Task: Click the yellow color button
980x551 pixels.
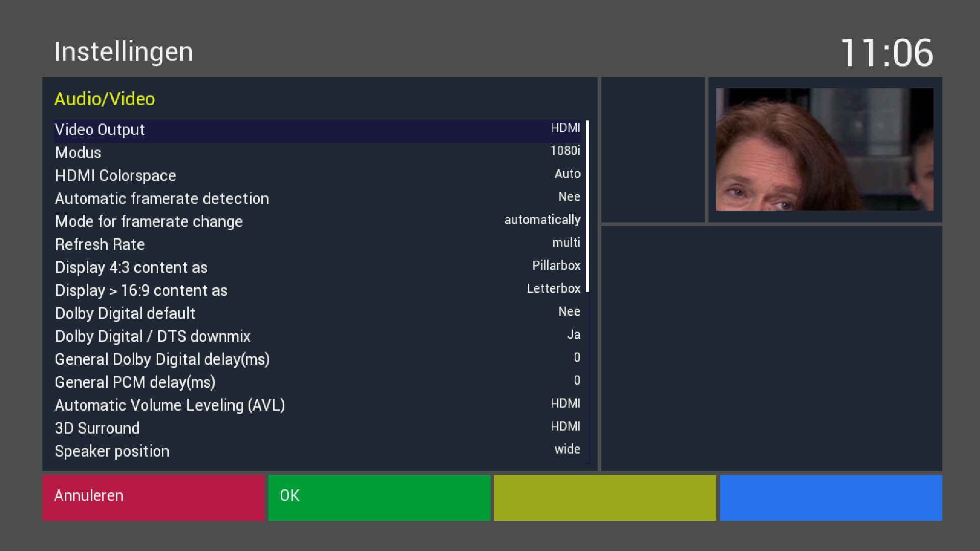Action: point(605,497)
